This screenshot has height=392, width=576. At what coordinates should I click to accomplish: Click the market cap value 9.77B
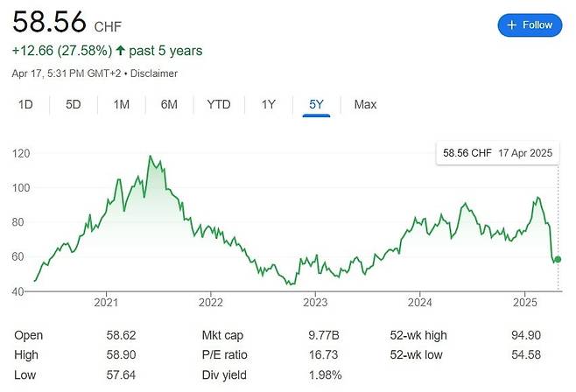coord(324,335)
